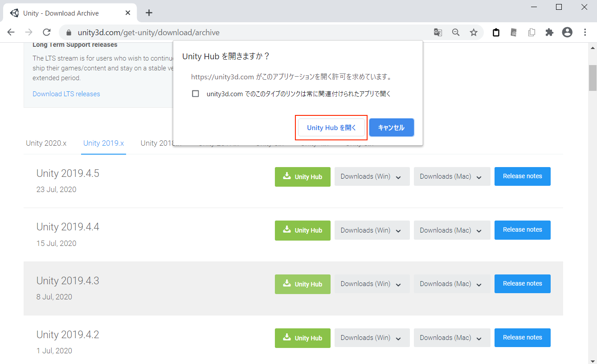Select the Unity 2019.x tab

pos(103,143)
